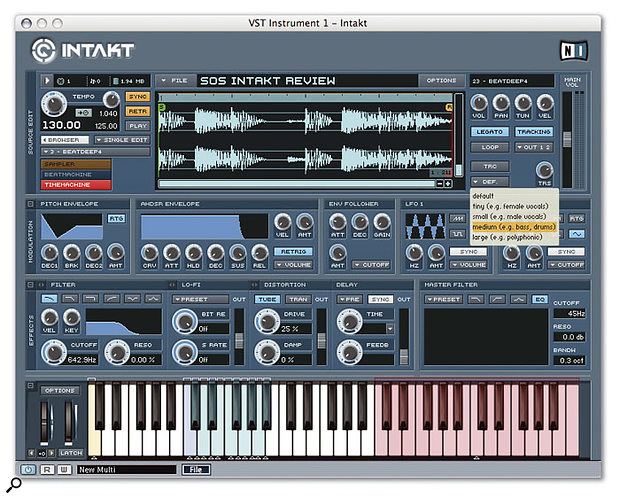Click the keyboard octave up arrow
Image resolution: width=620 pixels, height=499 pixels.
(x=51, y=453)
